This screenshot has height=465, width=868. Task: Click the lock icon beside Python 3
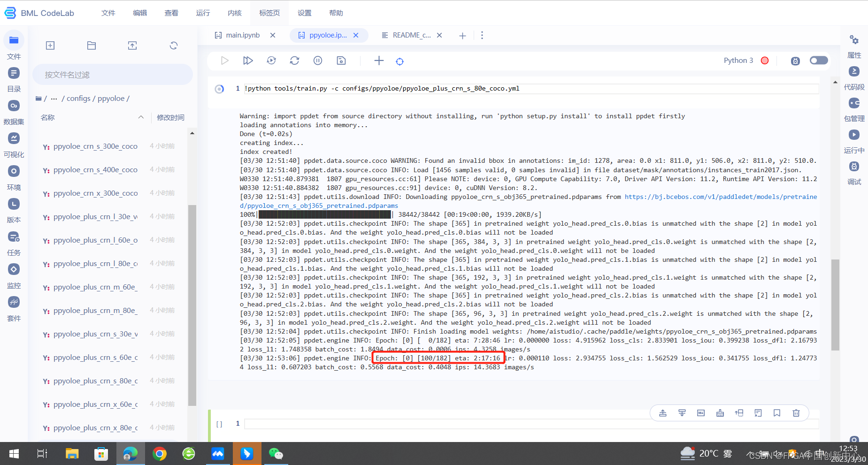point(795,61)
